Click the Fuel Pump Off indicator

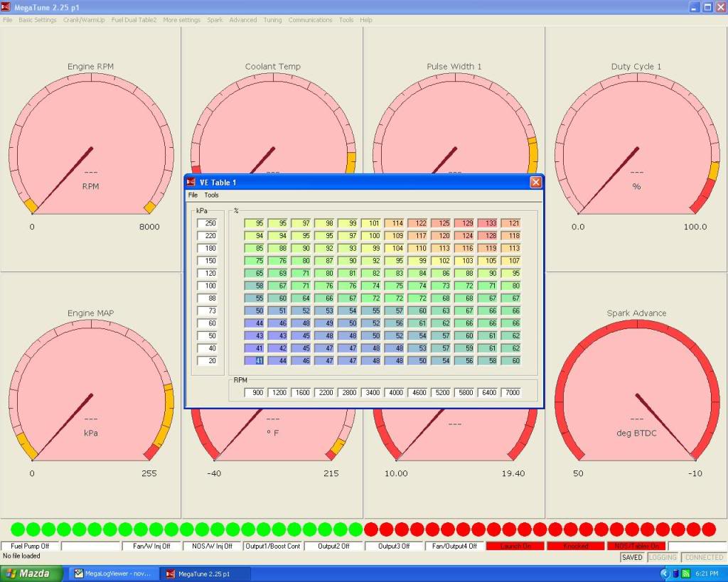30,546
